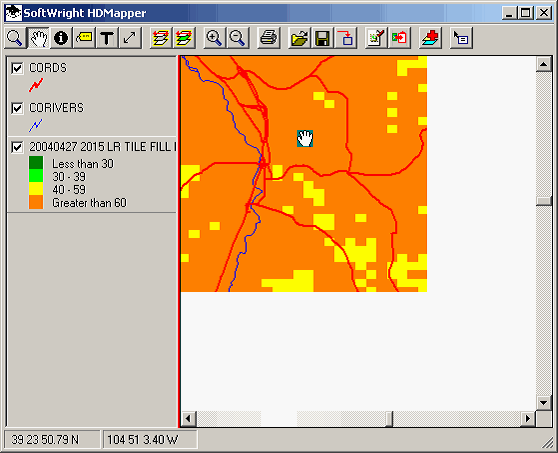Select the CORIVERS layer name
This screenshot has width=558, height=453.
(x=56, y=108)
